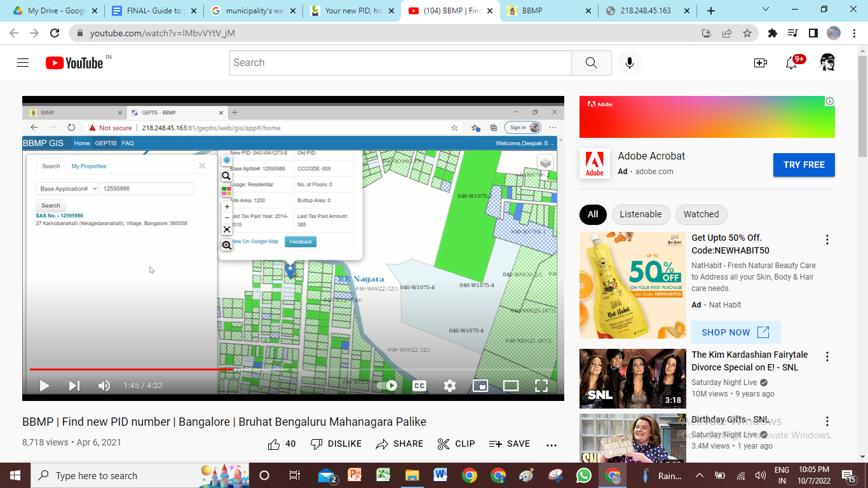The image size is (868, 488).
Task: Click the DISLIKE button
Action: coord(336,444)
